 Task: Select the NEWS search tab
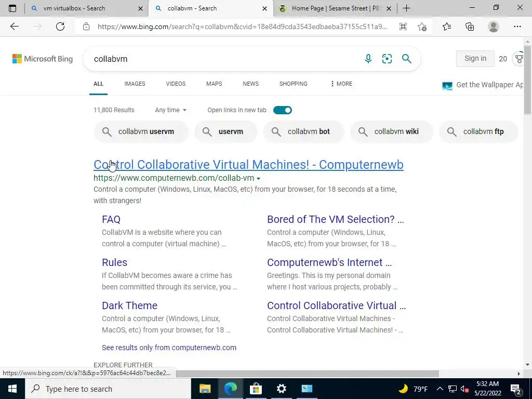click(x=251, y=84)
